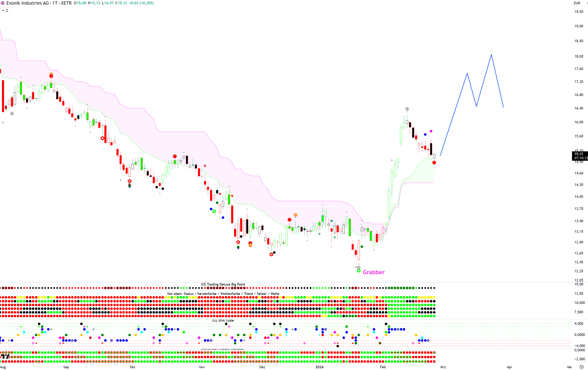Image resolution: width=588 pixels, height=370 pixels.
Task: Click the Evonik Industries AG symbol title
Action: 27,3
